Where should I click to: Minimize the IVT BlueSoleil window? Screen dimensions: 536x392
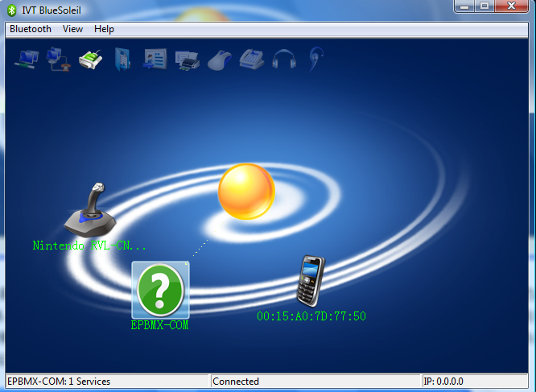[464, 6]
